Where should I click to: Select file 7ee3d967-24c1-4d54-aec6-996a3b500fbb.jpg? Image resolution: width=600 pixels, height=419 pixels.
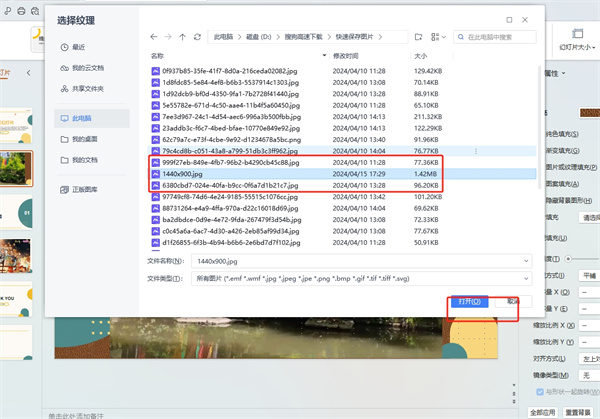coord(232,117)
